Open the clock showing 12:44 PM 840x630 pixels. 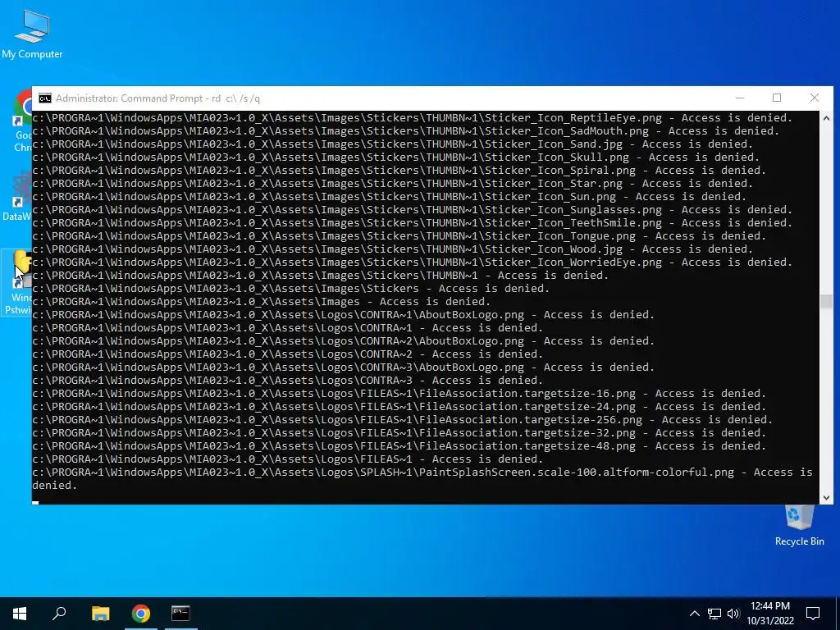click(769, 614)
